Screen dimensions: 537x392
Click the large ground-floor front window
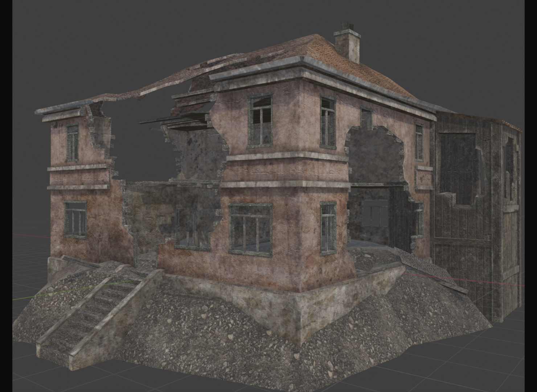(250, 229)
